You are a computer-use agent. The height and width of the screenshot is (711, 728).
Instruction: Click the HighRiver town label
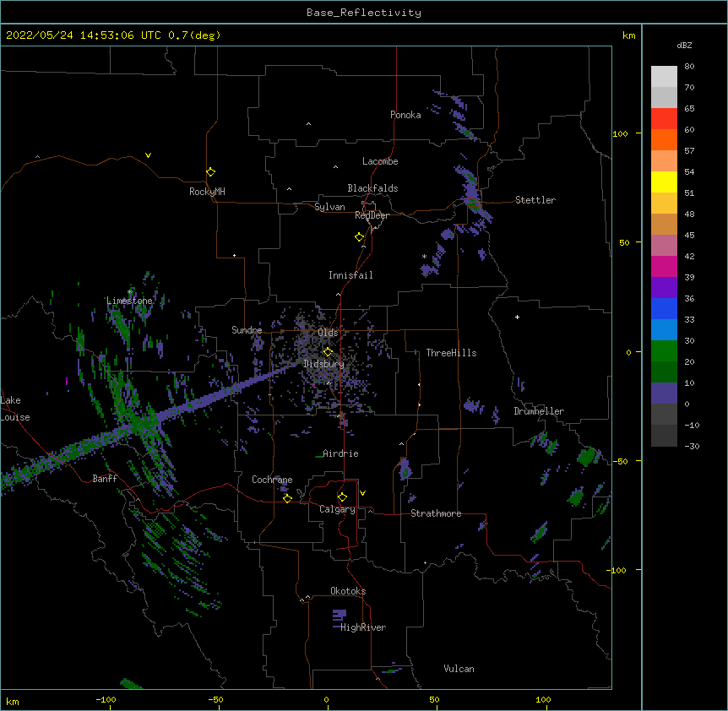coord(363,627)
